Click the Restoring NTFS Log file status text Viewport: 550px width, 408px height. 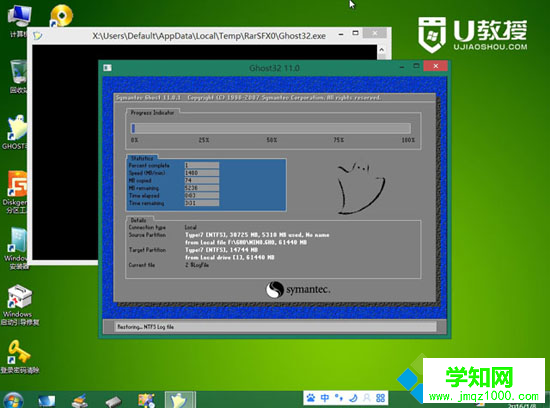point(145,327)
